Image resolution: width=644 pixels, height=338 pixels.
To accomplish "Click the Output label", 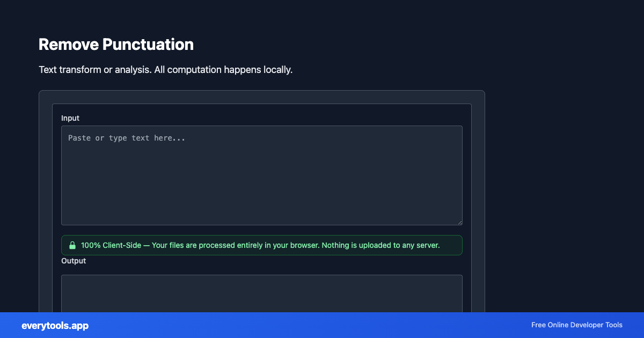I will 74,261.
